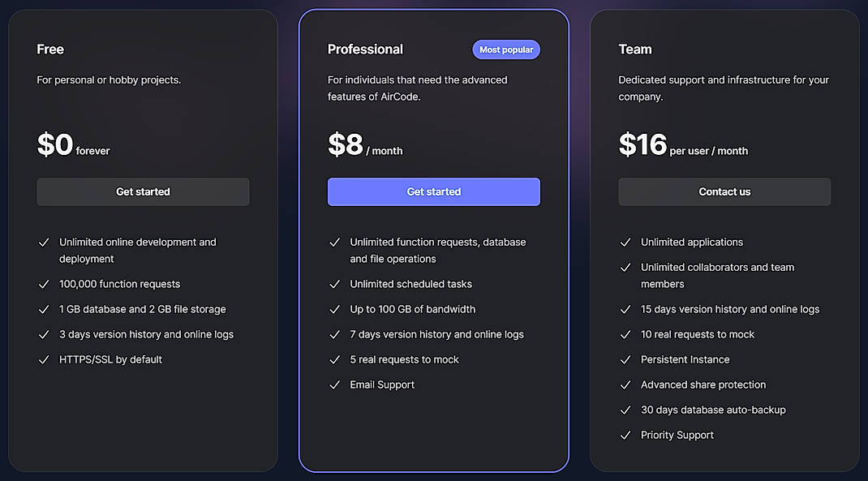868x481 pixels.
Task: Click Contact us for the Team plan
Action: [x=724, y=191]
